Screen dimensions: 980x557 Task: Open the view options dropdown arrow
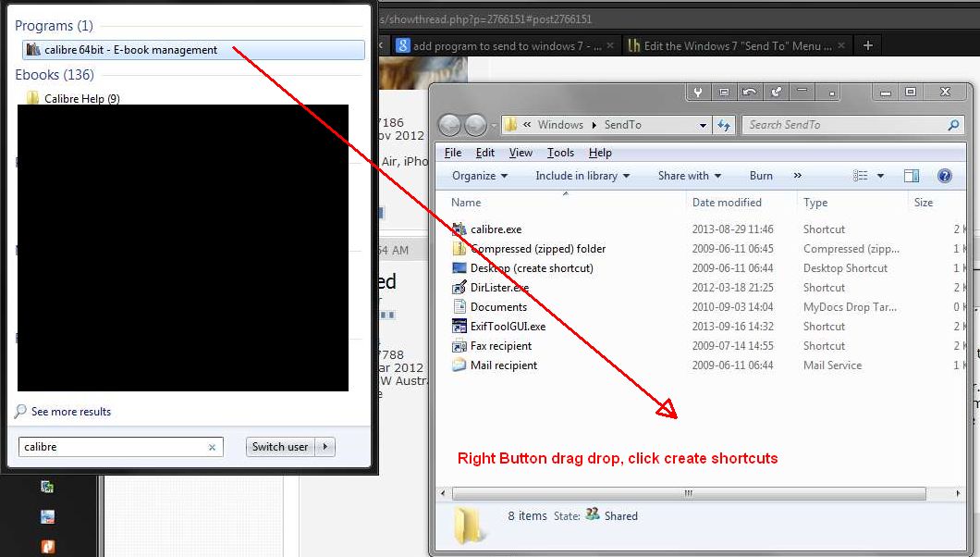(x=880, y=176)
